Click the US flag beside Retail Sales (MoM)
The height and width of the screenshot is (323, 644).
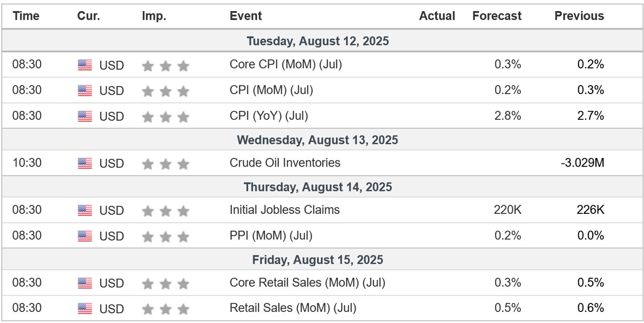click(85, 308)
